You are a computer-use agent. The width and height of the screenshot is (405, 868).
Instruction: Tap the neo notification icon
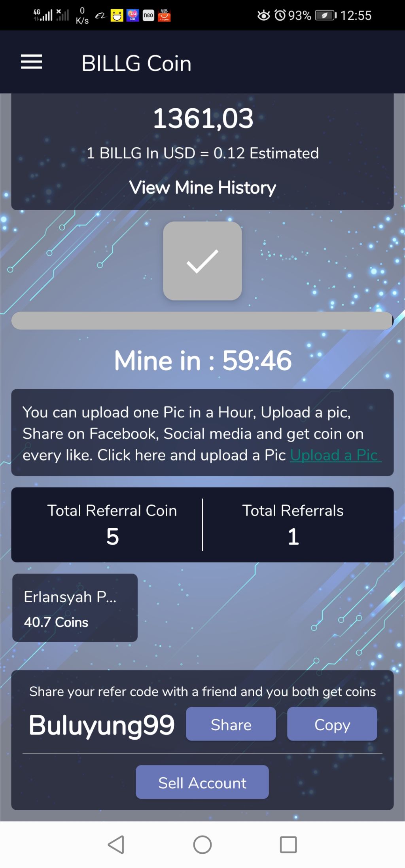148,15
